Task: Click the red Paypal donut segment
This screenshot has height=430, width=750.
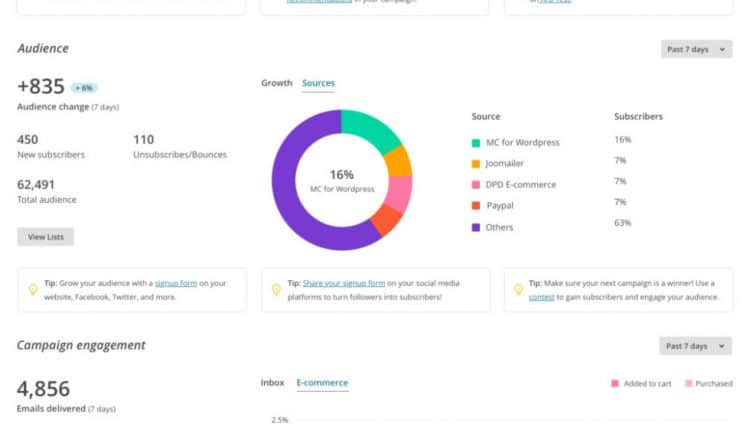Action: (x=386, y=219)
